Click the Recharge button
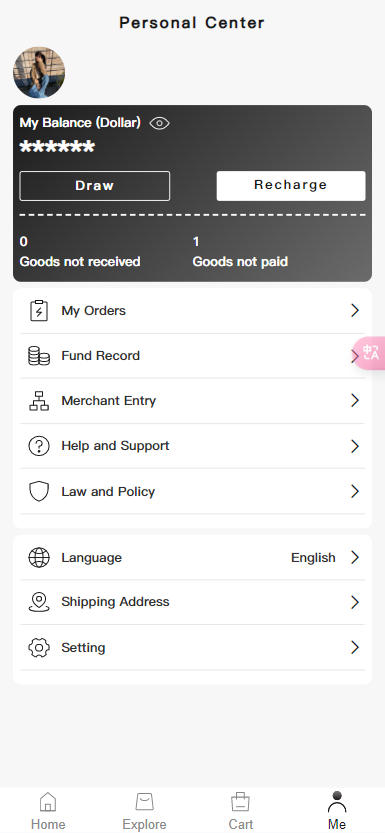This screenshot has width=385, height=833. [291, 185]
